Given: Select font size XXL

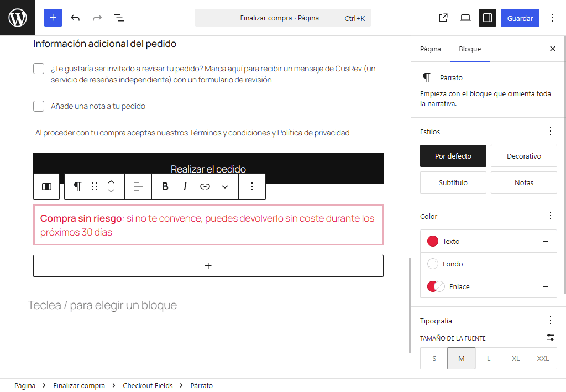Looking at the screenshot, I should pyautogui.click(x=543, y=358).
